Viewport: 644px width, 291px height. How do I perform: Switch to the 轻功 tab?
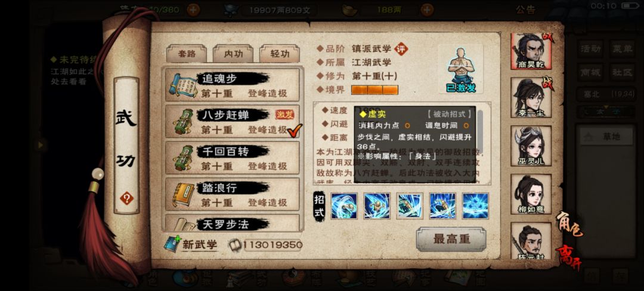pos(280,54)
